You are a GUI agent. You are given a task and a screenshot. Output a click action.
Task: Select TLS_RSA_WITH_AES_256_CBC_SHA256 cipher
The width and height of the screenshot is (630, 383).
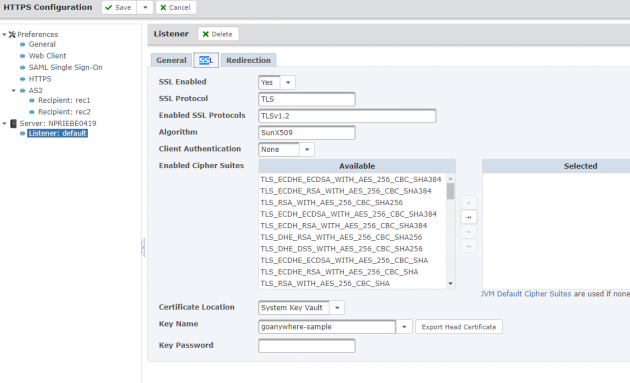331,203
